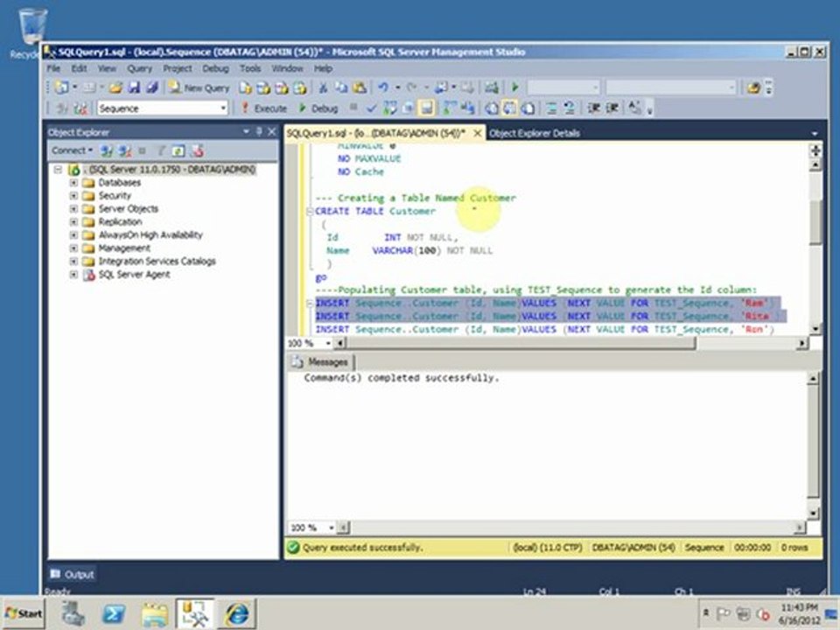
Task: Click the Undo arrow icon
Action: click(383, 87)
